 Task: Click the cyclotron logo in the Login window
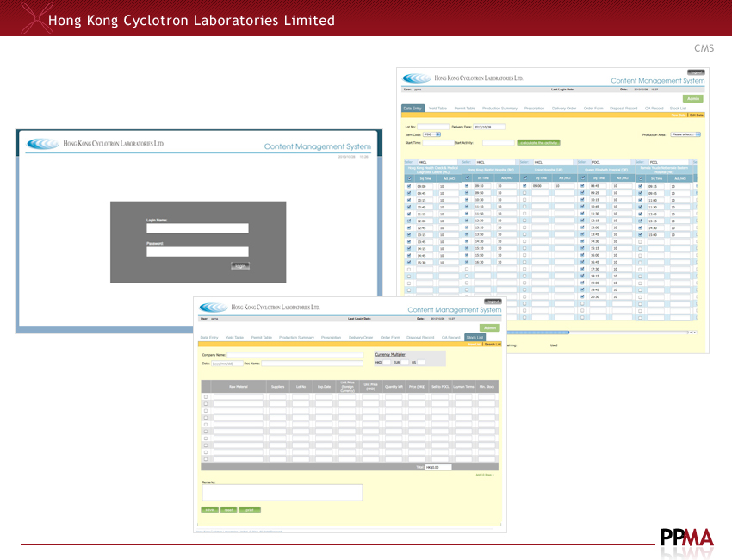tap(43, 144)
